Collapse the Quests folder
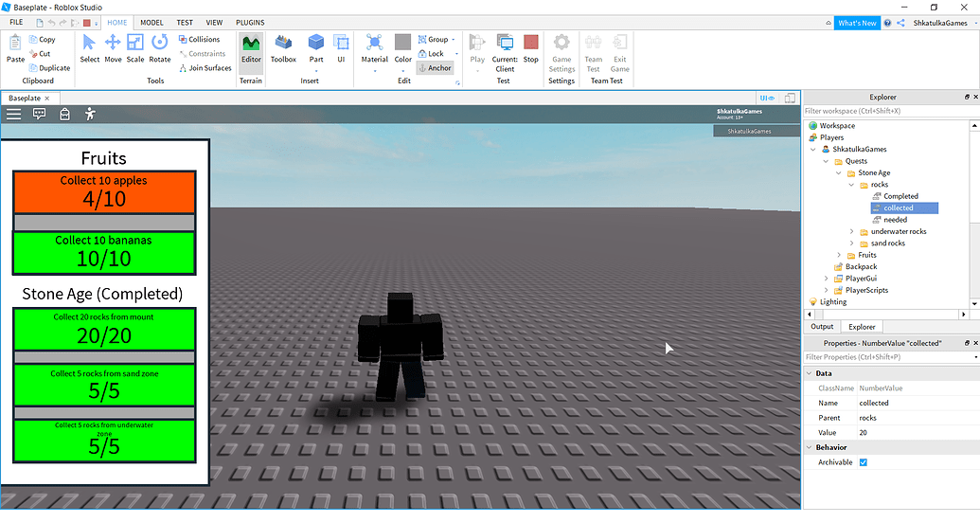The image size is (980, 523). click(826, 161)
